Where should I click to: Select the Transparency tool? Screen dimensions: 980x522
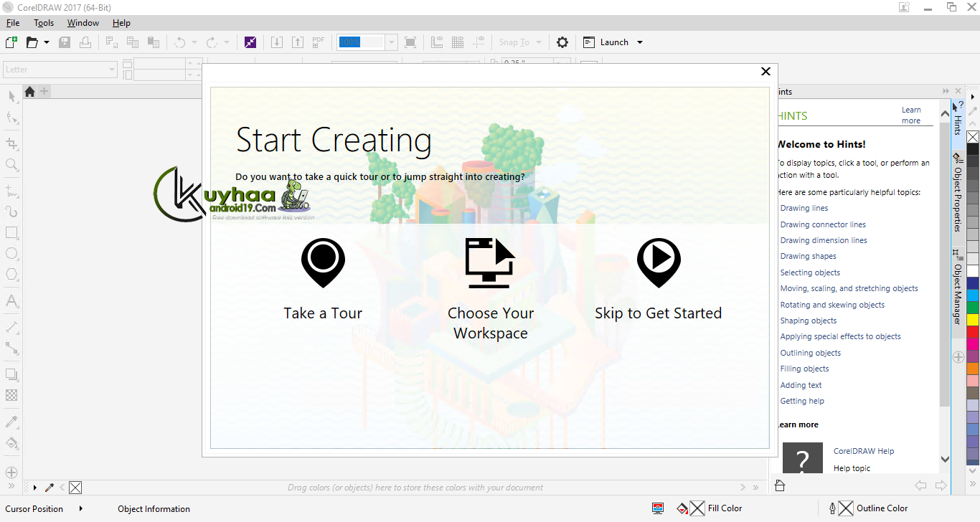(11, 395)
